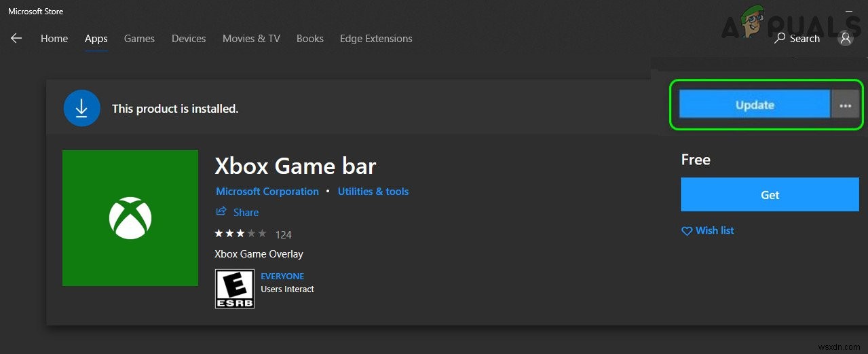Click the download status circle icon
868x354 pixels.
point(81,108)
